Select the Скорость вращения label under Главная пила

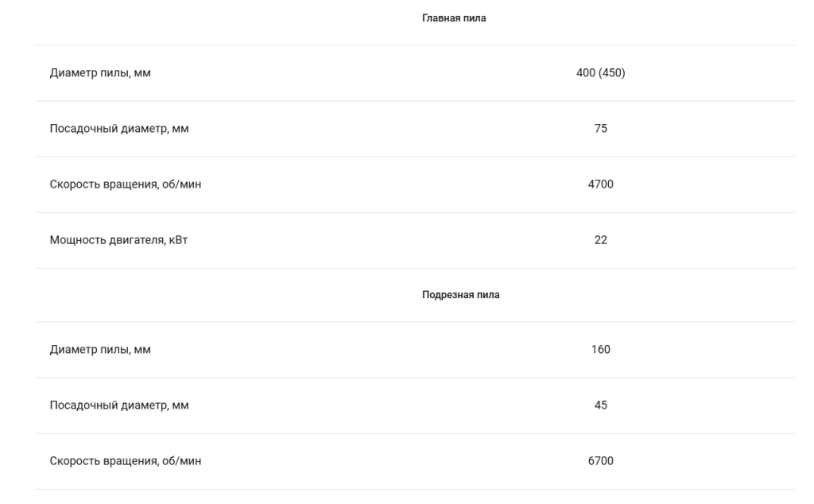click(125, 184)
